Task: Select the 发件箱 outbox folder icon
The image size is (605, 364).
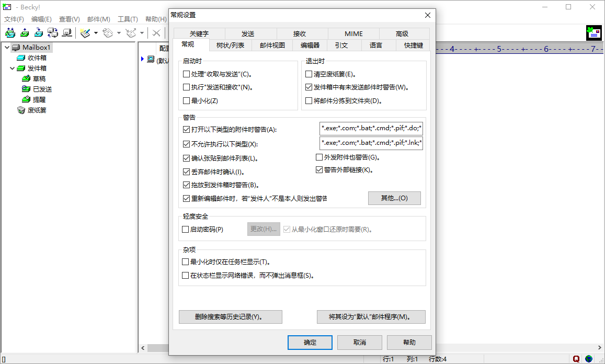Action: [x=21, y=69]
